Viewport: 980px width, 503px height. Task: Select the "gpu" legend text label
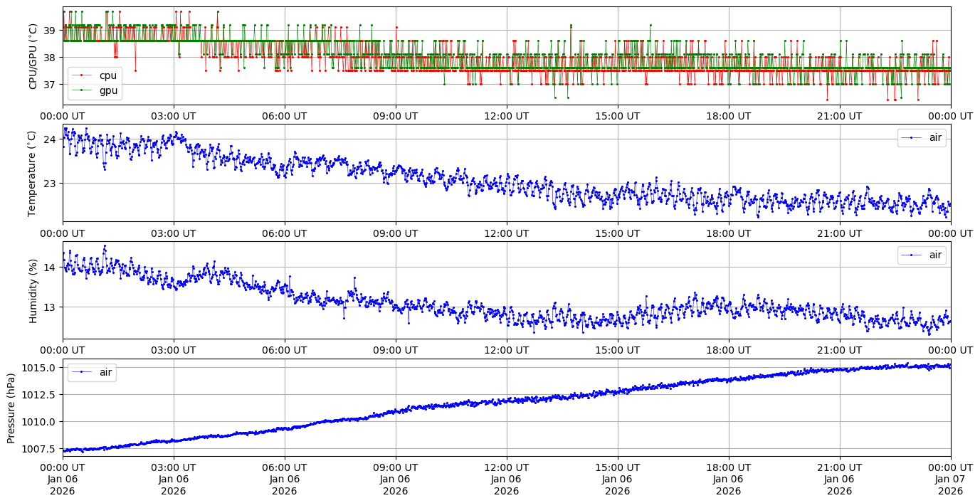point(109,90)
